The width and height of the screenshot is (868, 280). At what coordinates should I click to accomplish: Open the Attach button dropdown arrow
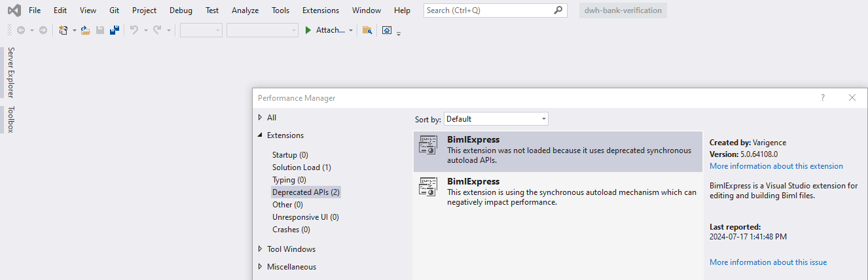351,30
